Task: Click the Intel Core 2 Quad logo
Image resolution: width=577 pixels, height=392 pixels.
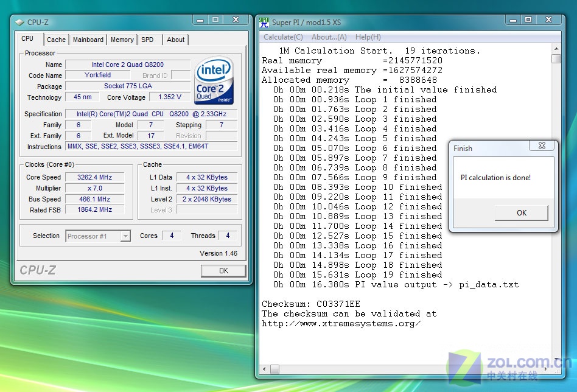Action: [214, 80]
